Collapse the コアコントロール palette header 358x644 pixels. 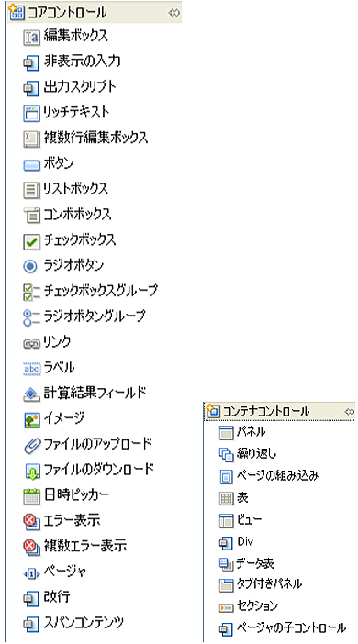[95, 13]
